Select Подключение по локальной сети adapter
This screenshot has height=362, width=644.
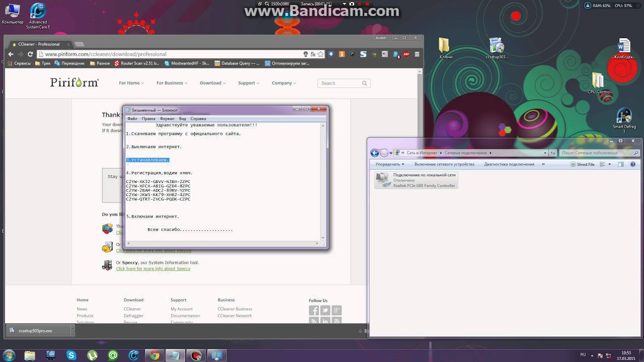[416, 180]
